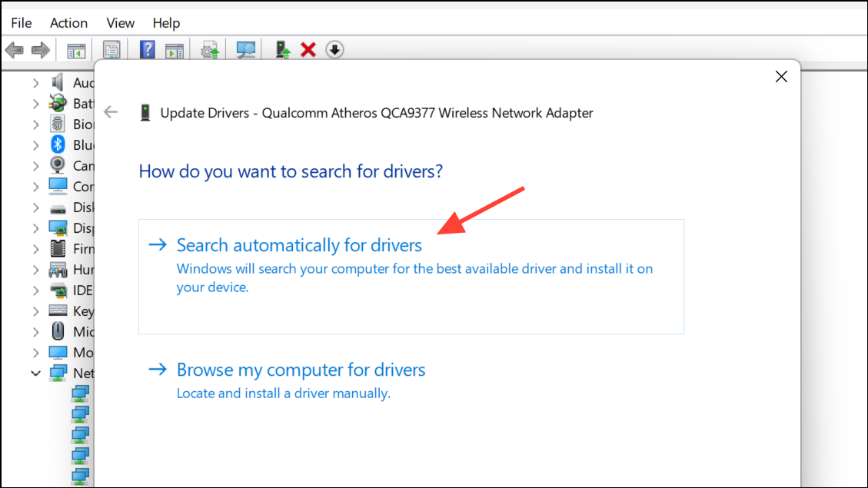Expand the Audio category in tree
Viewport: 868px width, 488px height.
pos(35,83)
